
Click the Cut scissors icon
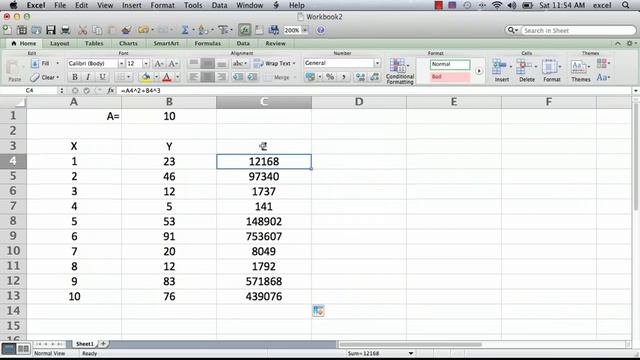(83, 30)
